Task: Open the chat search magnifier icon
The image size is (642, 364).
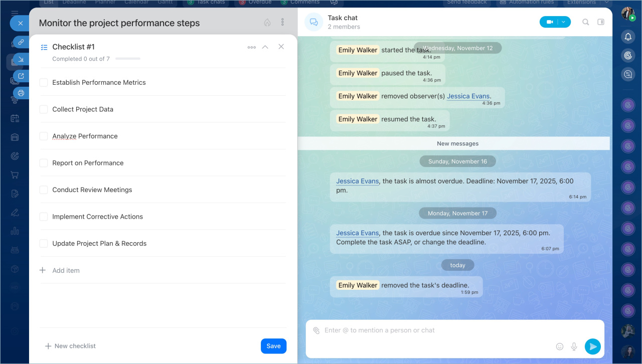Action: tap(586, 22)
